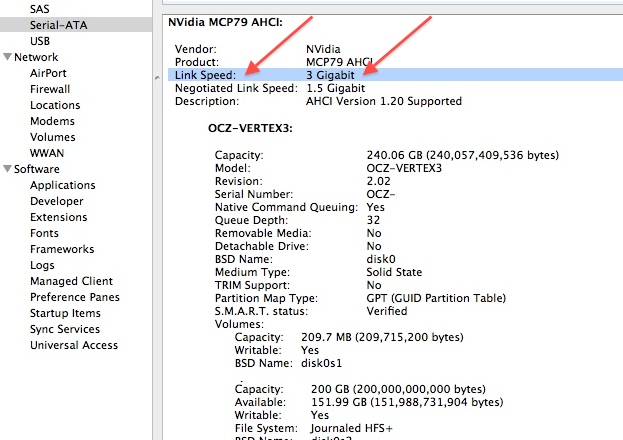Screen dimensions: 623x440
Task: Select the highlighted Link Speed label
Action: [x=205, y=75]
